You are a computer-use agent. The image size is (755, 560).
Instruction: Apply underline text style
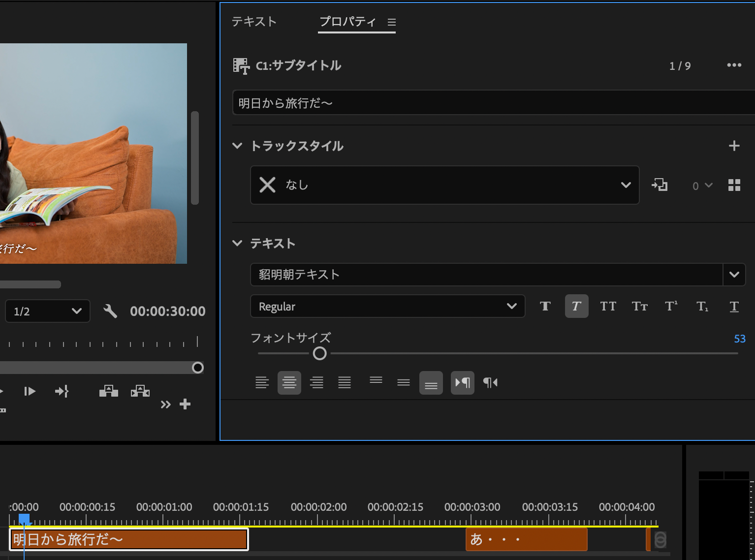tap(734, 307)
